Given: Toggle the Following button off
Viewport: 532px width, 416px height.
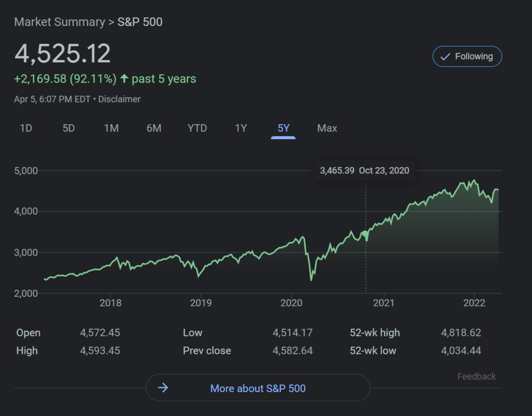Looking at the screenshot, I should [x=467, y=57].
